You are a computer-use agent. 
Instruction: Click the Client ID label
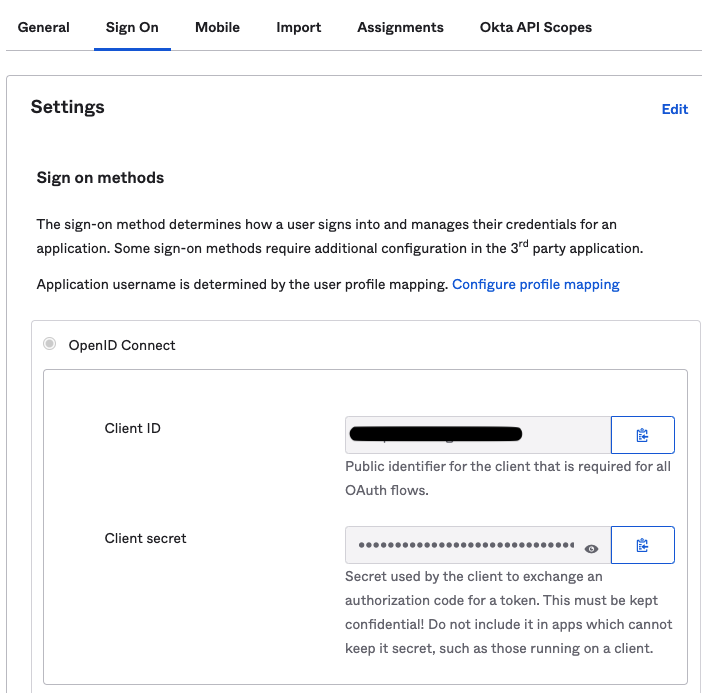[x=133, y=428]
